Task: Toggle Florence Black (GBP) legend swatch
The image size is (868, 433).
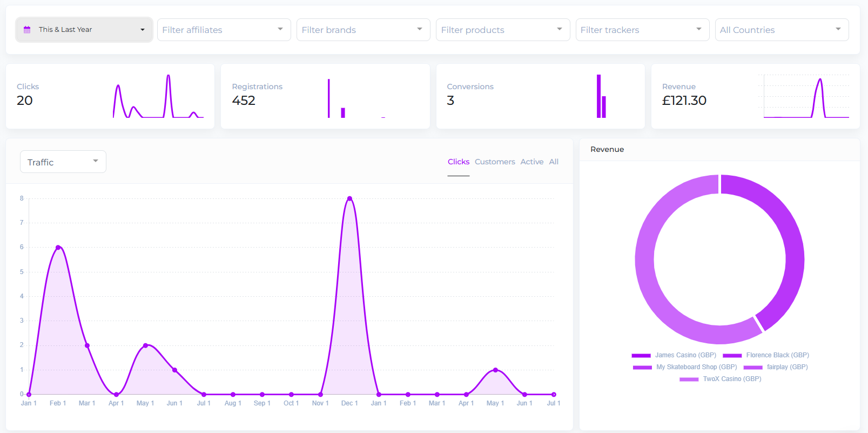Action: 732,356
